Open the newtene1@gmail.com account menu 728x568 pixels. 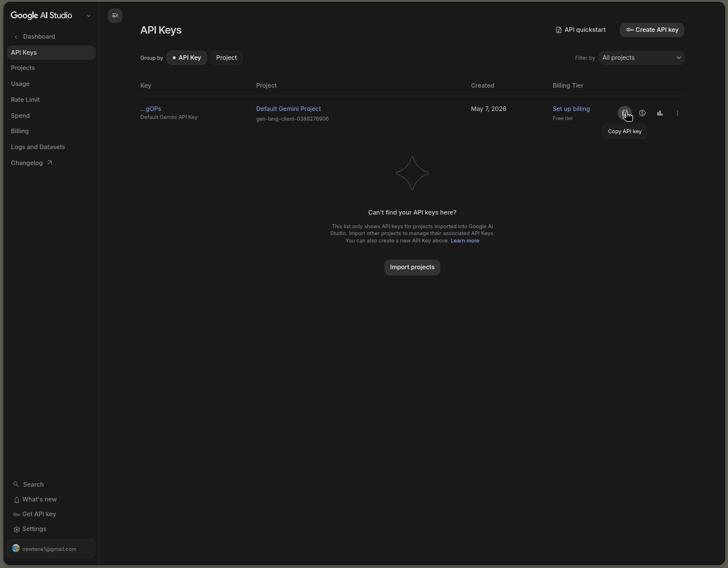(51, 549)
